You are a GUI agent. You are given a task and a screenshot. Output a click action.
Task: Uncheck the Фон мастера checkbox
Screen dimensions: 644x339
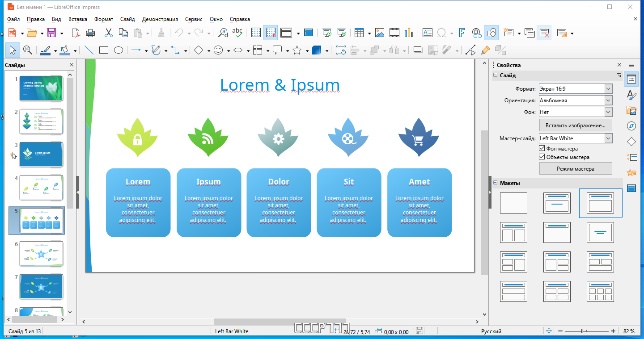[x=542, y=149]
